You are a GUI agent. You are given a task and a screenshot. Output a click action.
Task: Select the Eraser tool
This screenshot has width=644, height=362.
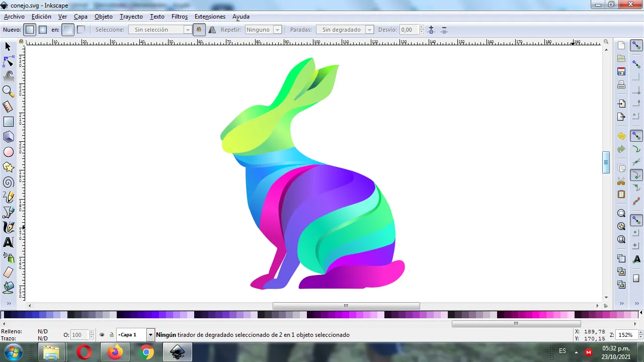pos(8,273)
